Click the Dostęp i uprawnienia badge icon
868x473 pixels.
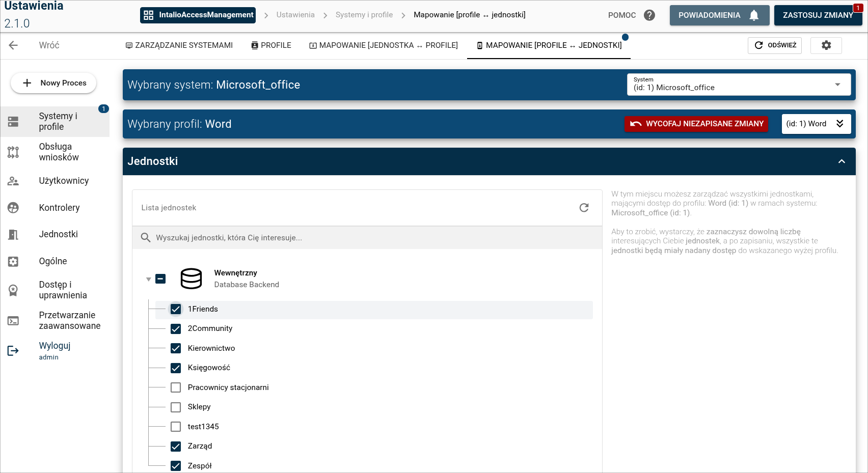click(x=13, y=290)
